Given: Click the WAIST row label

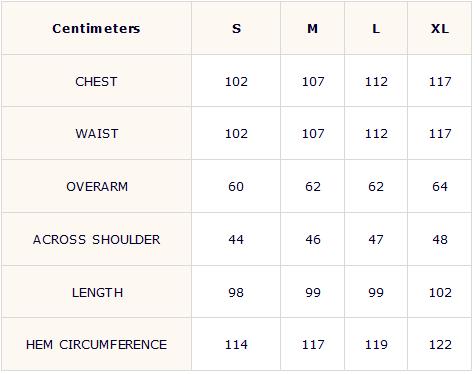Looking at the screenshot, I should click(97, 134).
